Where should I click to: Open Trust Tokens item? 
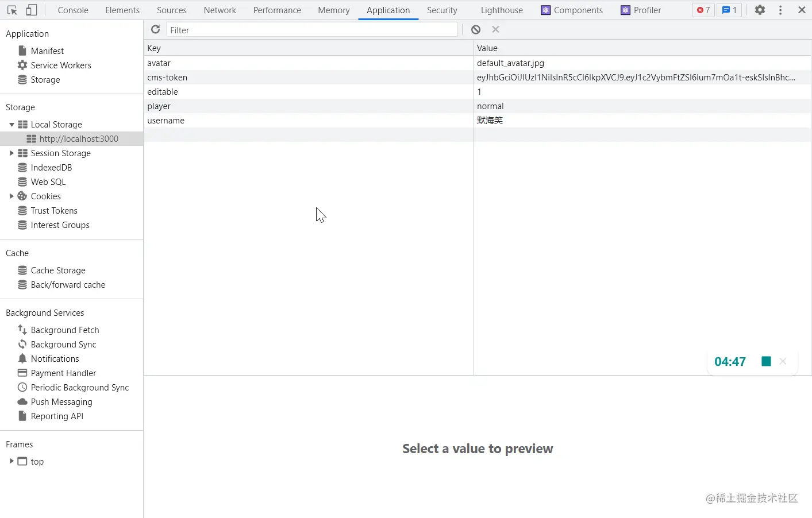(x=54, y=210)
